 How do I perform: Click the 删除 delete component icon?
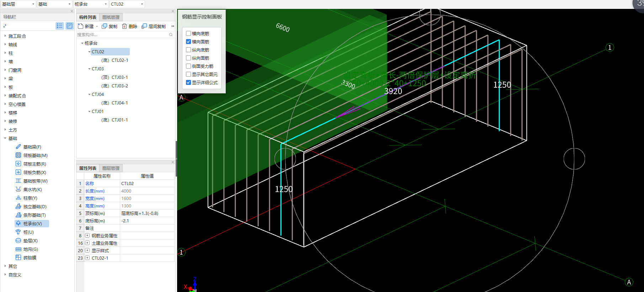[x=124, y=26]
